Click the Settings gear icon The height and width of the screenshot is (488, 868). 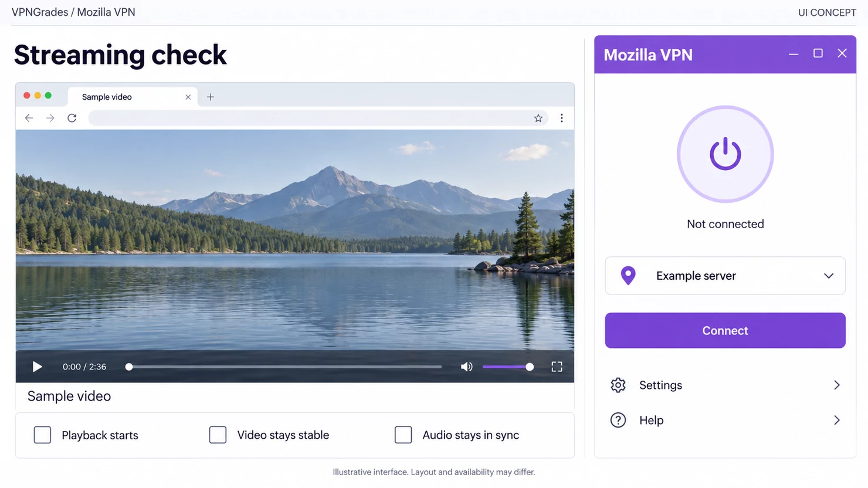pos(618,385)
